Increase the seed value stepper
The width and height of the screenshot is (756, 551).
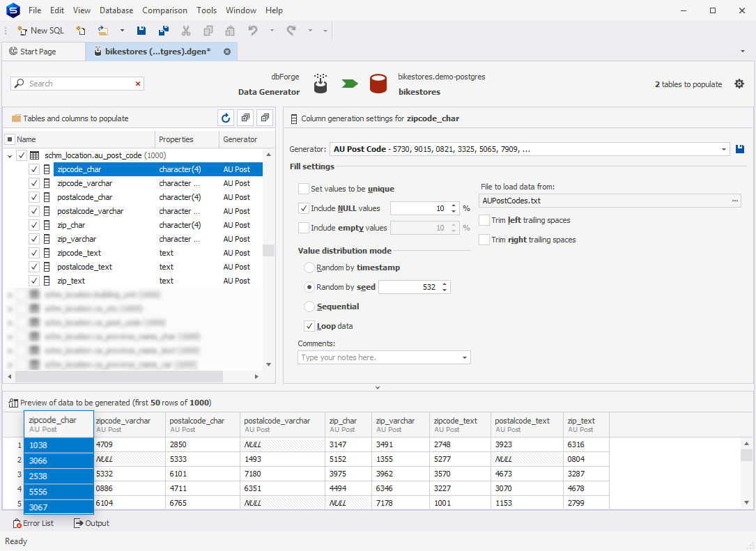click(445, 284)
